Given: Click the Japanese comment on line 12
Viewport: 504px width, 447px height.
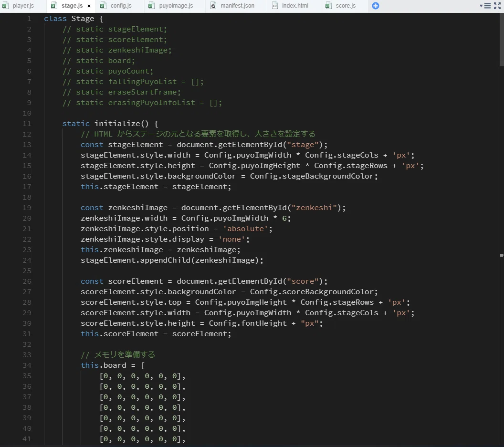Looking at the screenshot, I should click(198, 134).
